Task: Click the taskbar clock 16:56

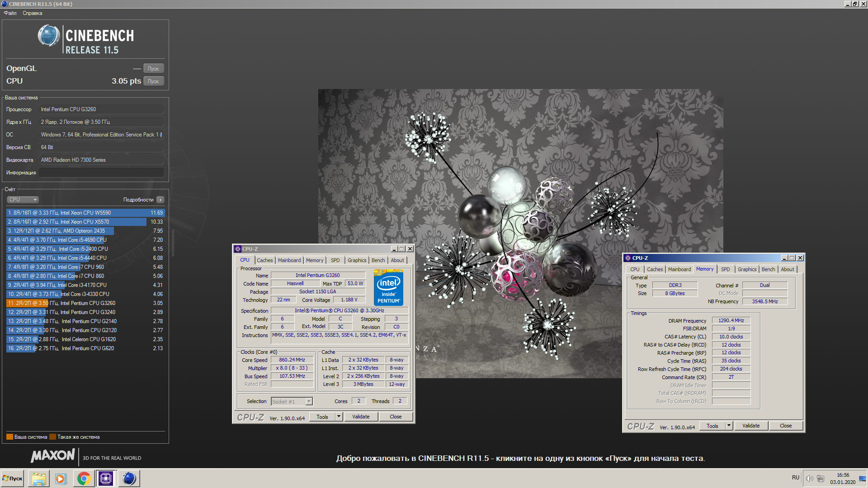Action: 843,475
